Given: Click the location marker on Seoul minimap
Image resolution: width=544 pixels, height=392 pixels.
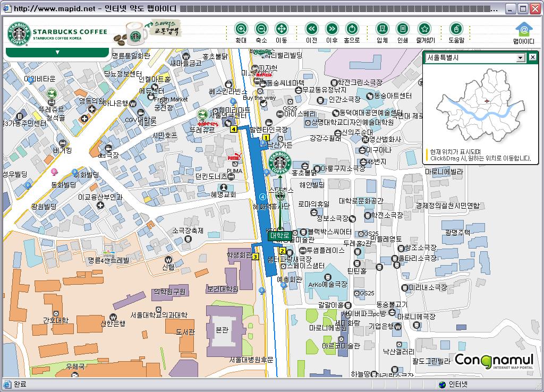Looking at the screenshot, I should pyautogui.click(x=487, y=101).
